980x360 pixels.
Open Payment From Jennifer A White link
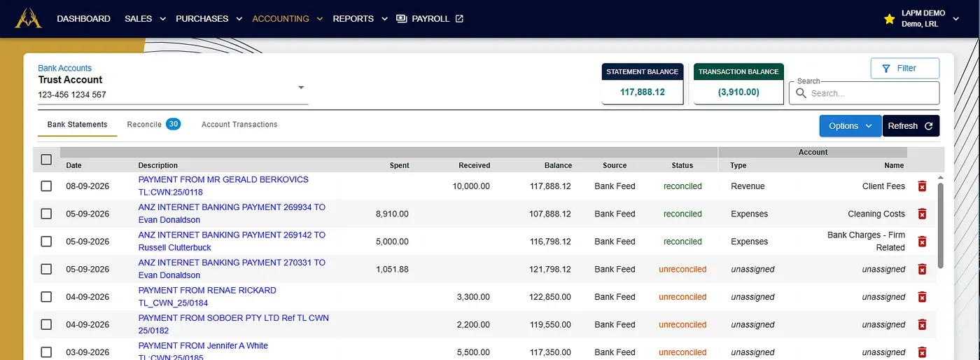(203, 350)
